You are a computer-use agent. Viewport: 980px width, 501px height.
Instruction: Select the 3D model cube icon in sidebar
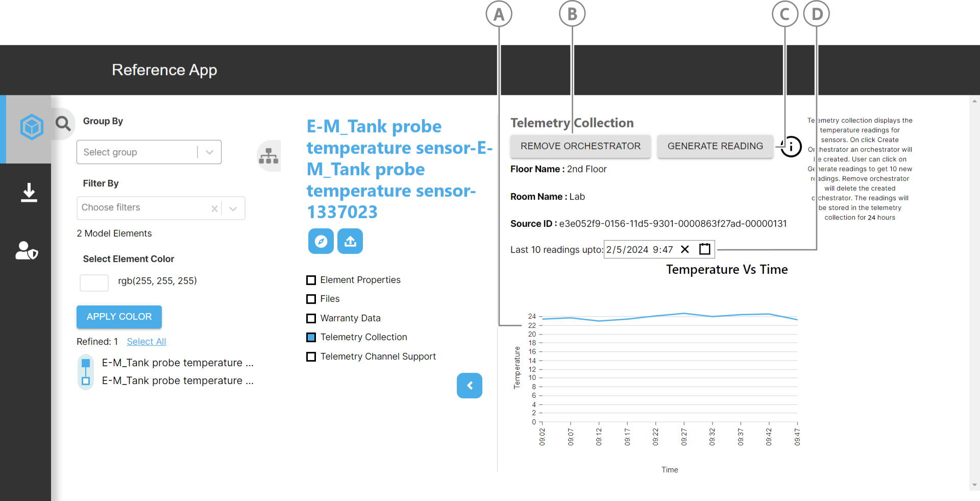(x=32, y=127)
